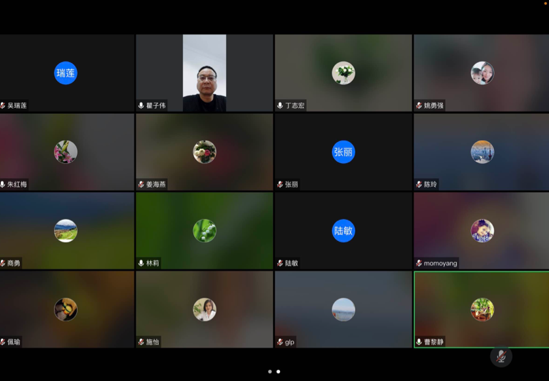Click 丁志宏's white flower bouquet avatar
The image size is (549, 381).
coord(343,73)
